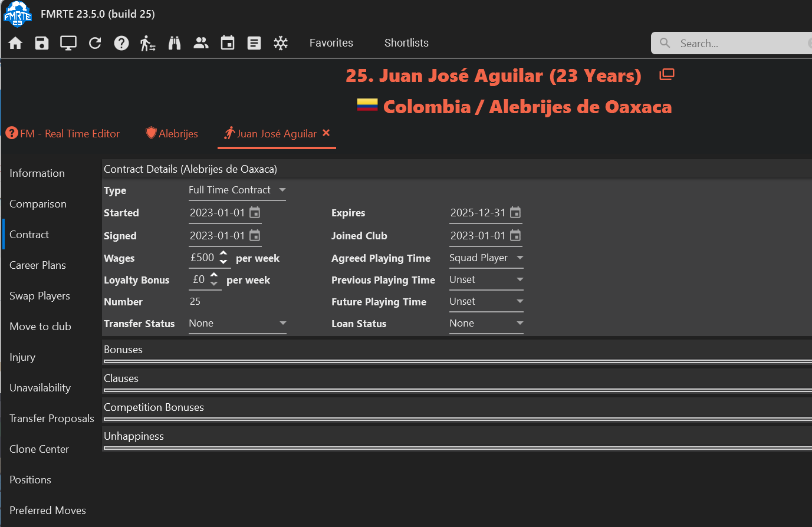Image resolution: width=812 pixels, height=527 pixels.
Task: Click the calendar icon in the toolbar
Action: tap(228, 43)
